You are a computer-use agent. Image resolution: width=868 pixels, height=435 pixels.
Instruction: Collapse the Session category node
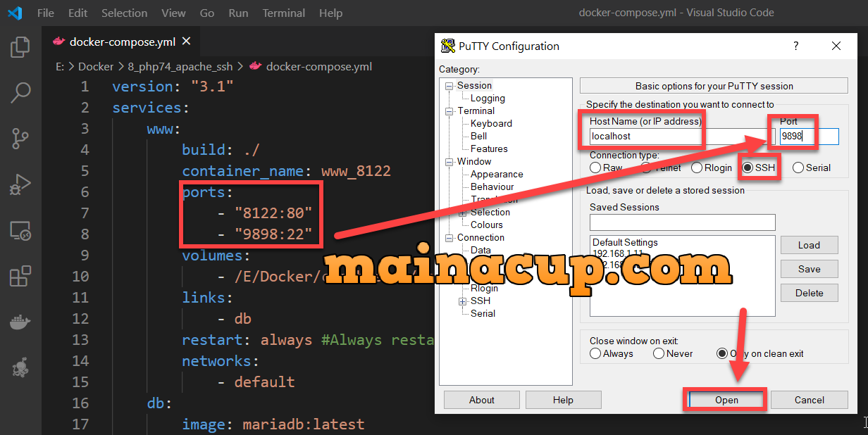pos(449,86)
